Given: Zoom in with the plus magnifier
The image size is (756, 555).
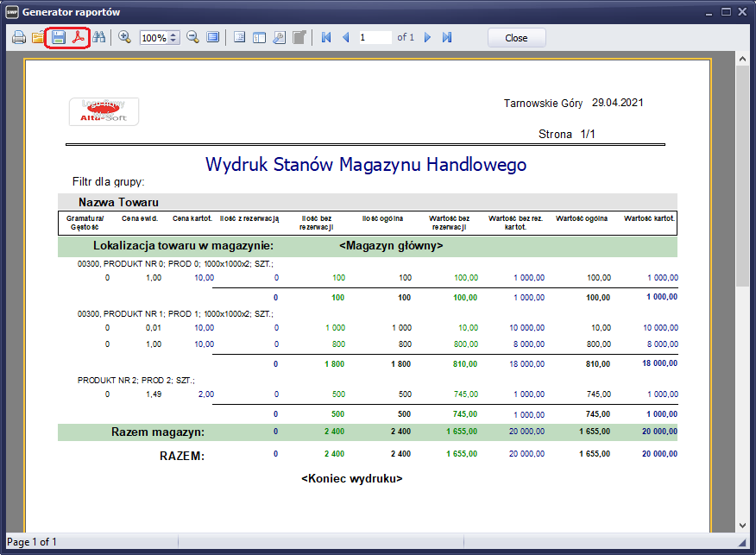Looking at the screenshot, I should [x=125, y=38].
